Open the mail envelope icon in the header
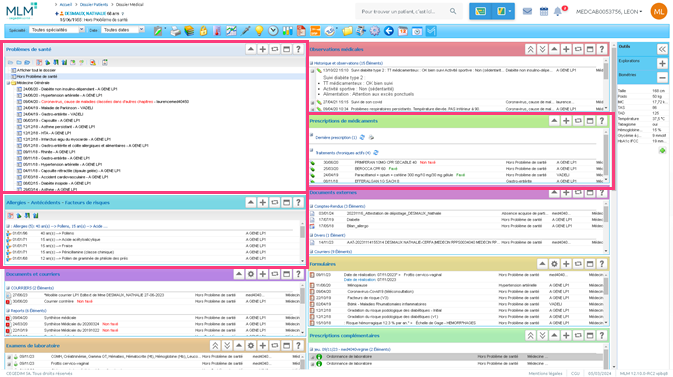The width and height of the screenshot is (673, 377). (x=527, y=12)
